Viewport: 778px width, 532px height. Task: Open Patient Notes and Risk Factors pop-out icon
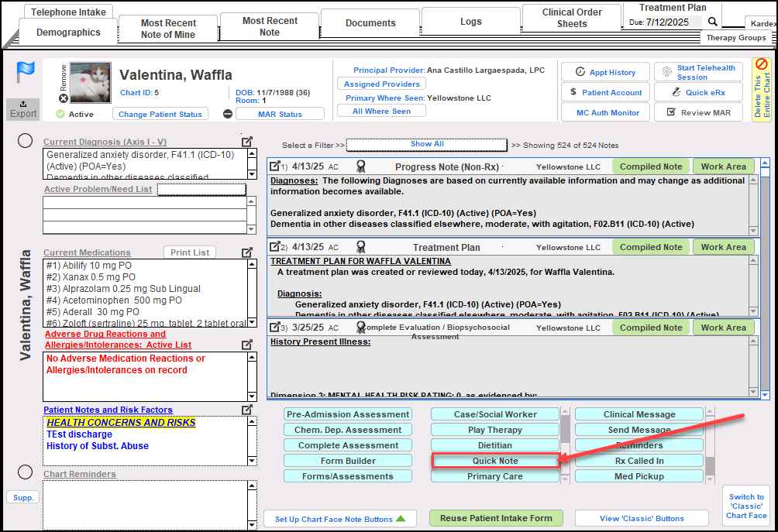[247, 410]
